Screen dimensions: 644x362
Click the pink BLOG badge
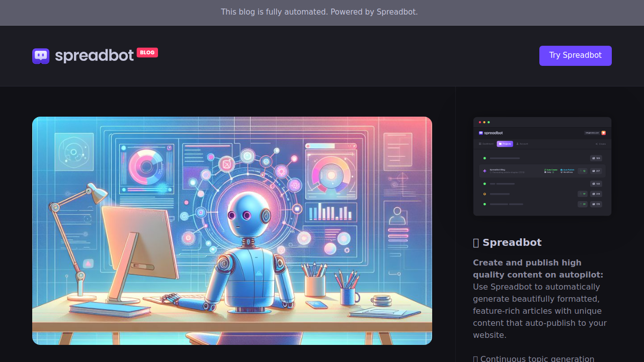pos(147,52)
